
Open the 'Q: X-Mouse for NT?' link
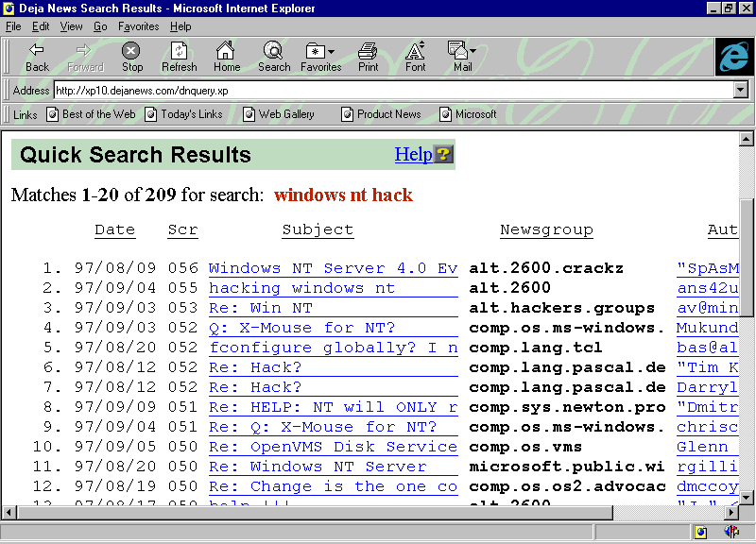[x=301, y=328]
